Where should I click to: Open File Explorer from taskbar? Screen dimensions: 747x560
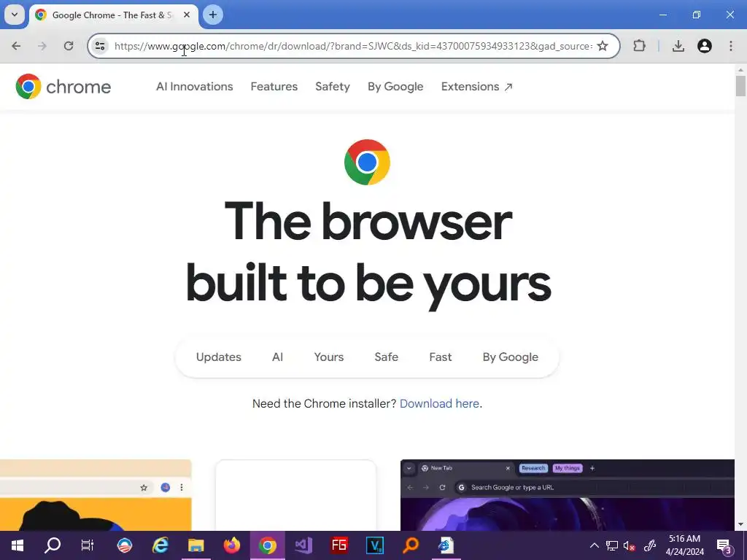196,545
